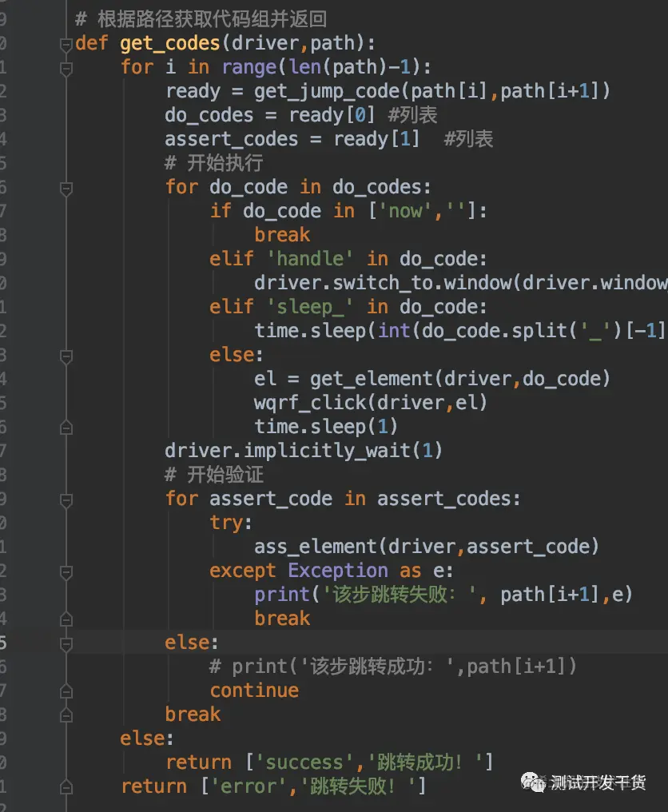Click the fold-end marker beside continue
Image resolution: width=668 pixels, height=812 pixels.
pyautogui.click(x=66, y=691)
